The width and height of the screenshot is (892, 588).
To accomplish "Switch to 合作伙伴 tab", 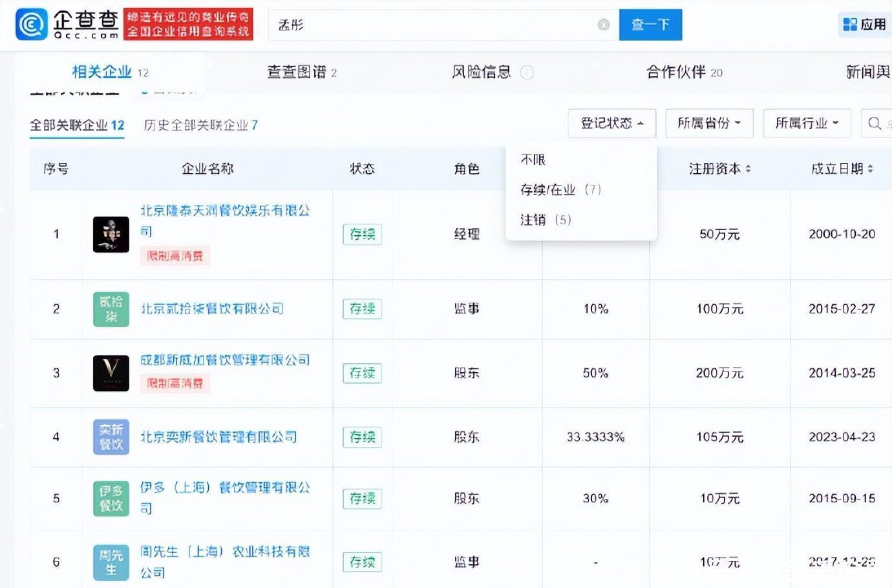I will [685, 72].
